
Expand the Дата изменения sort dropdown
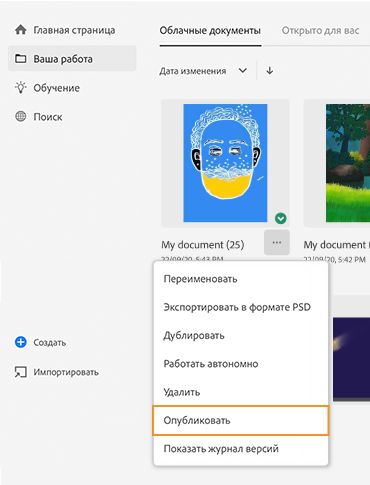pos(203,71)
